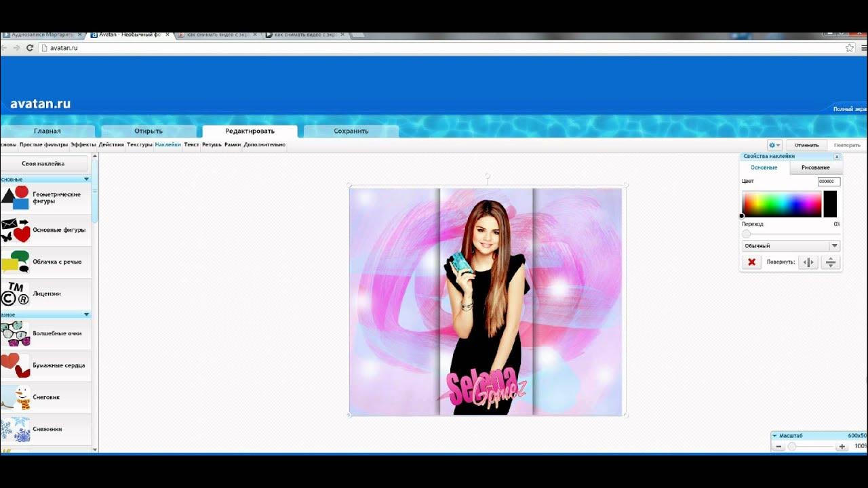Bookmark the page with the star icon

pyautogui.click(x=850, y=48)
